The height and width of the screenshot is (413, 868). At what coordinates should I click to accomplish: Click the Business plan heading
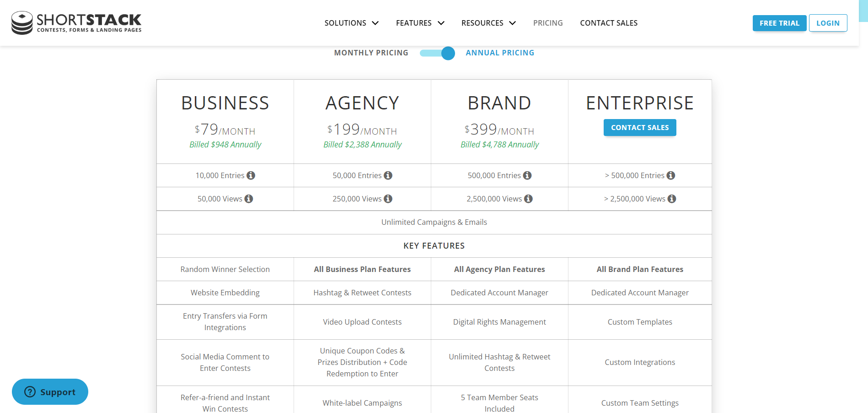[225, 103]
